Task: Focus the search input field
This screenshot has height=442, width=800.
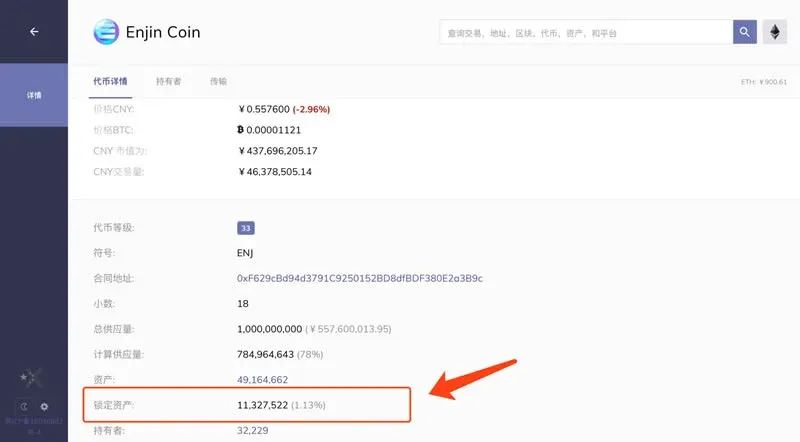Action: (586, 33)
